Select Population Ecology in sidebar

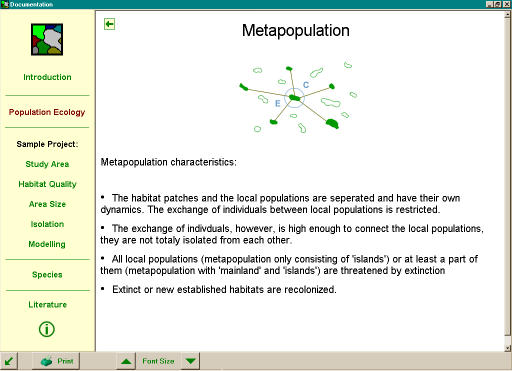click(47, 112)
